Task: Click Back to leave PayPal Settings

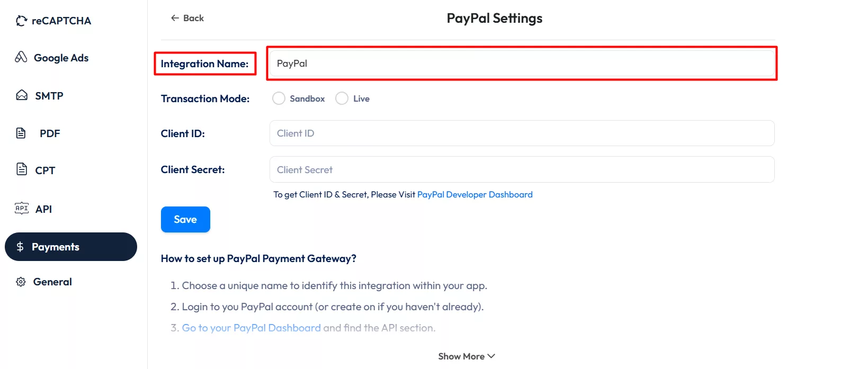Action: [x=187, y=17]
